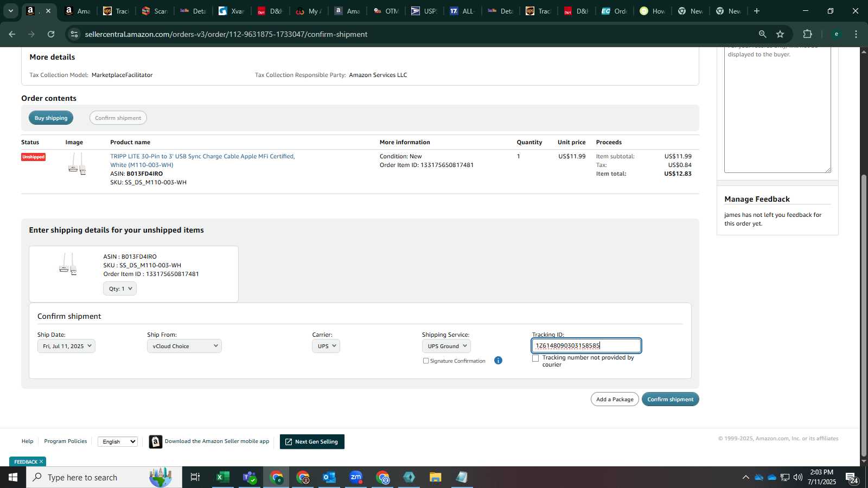Open the TRIPP LITE 30-Pin cable product link
Viewport: 868px width, 488px height.
(202, 160)
